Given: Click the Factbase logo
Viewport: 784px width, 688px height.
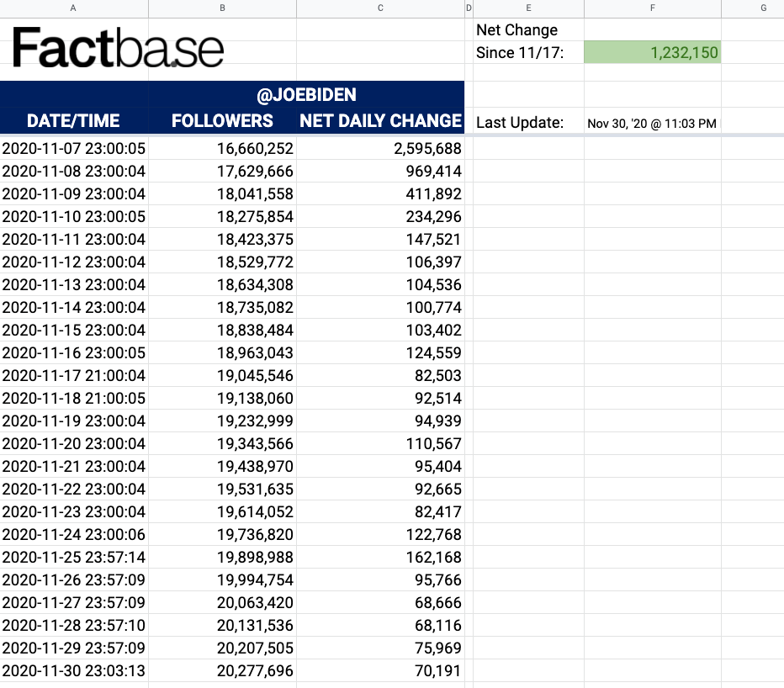Looking at the screenshot, I should coord(118,48).
